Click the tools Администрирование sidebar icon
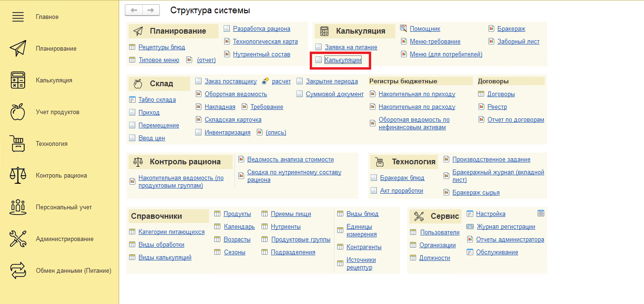This screenshot has width=644, height=304. (17, 239)
